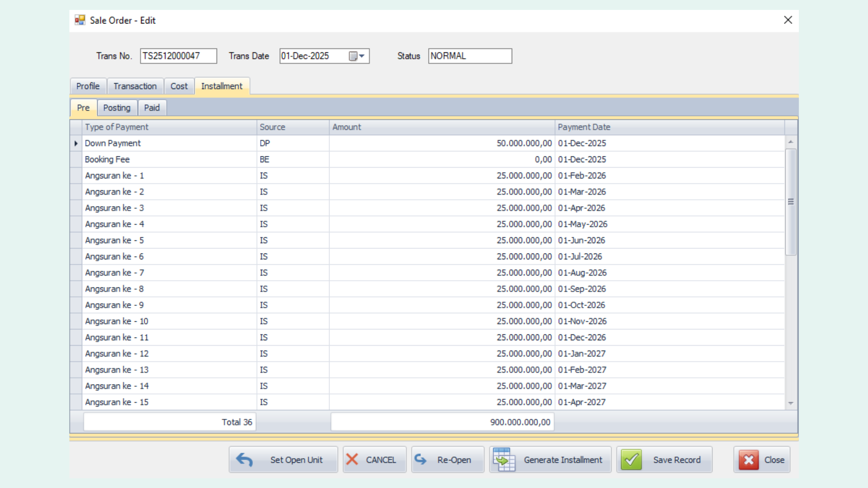Screen dimensions: 868x488
Task: Click the red X CANCEL icon
Action: 352,460
